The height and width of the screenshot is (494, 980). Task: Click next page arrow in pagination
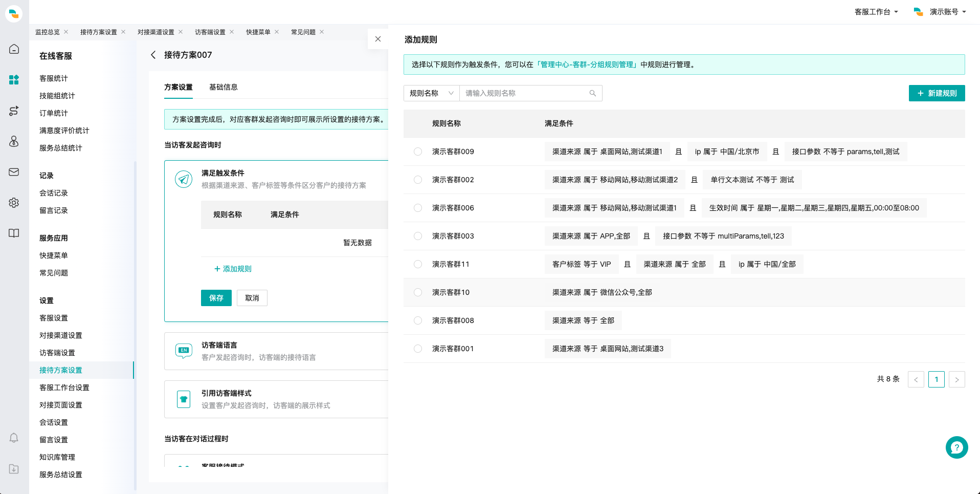click(957, 379)
